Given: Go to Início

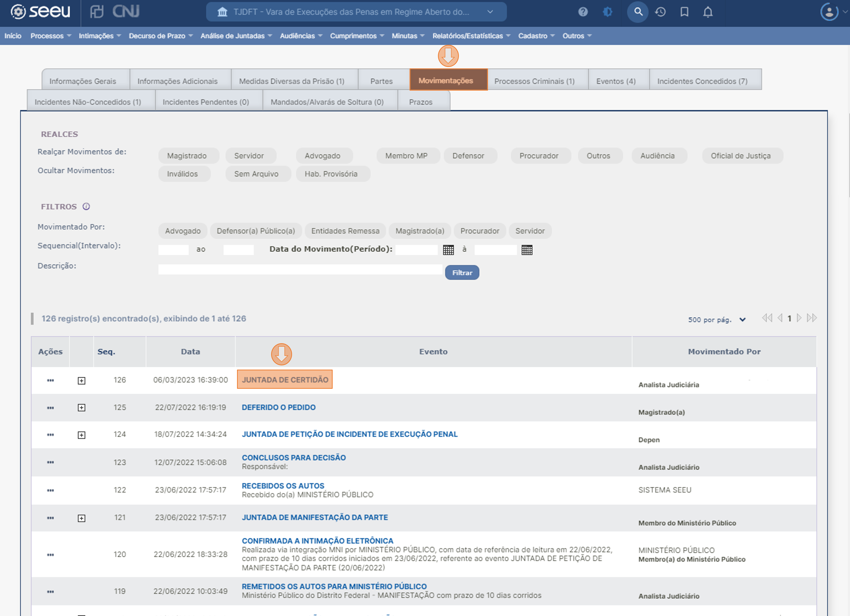Looking at the screenshot, I should tap(13, 36).
